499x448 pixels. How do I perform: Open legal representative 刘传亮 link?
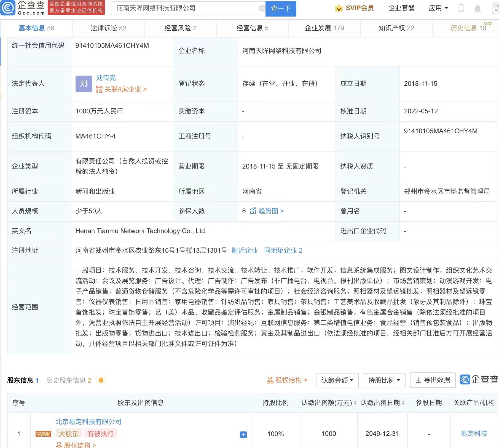point(106,78)
